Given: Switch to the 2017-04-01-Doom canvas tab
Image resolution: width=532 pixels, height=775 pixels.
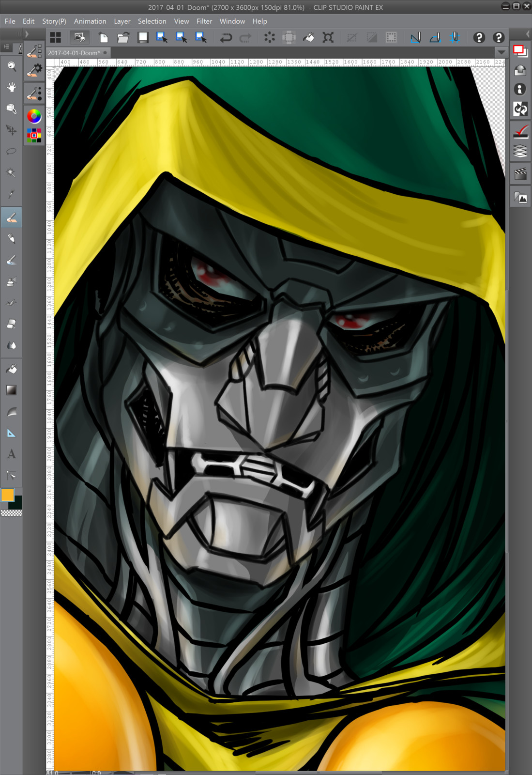Looking at the screenshot, I should pyautogui.click(x=78, y=53).
